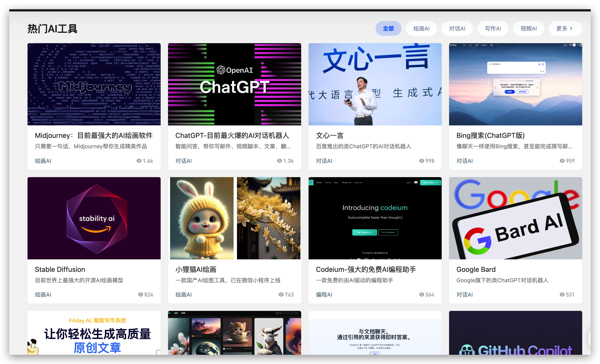Click 对话AI tag on Google Bard card
Viewport: 600px width, 364px height.
coord(465,295)
